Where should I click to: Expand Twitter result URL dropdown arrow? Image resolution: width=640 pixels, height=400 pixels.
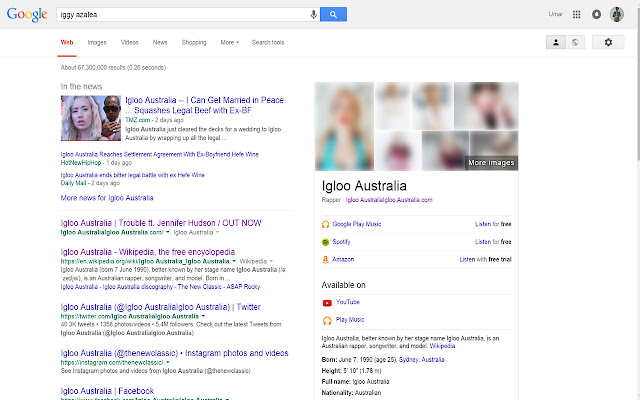click(203, 316)
